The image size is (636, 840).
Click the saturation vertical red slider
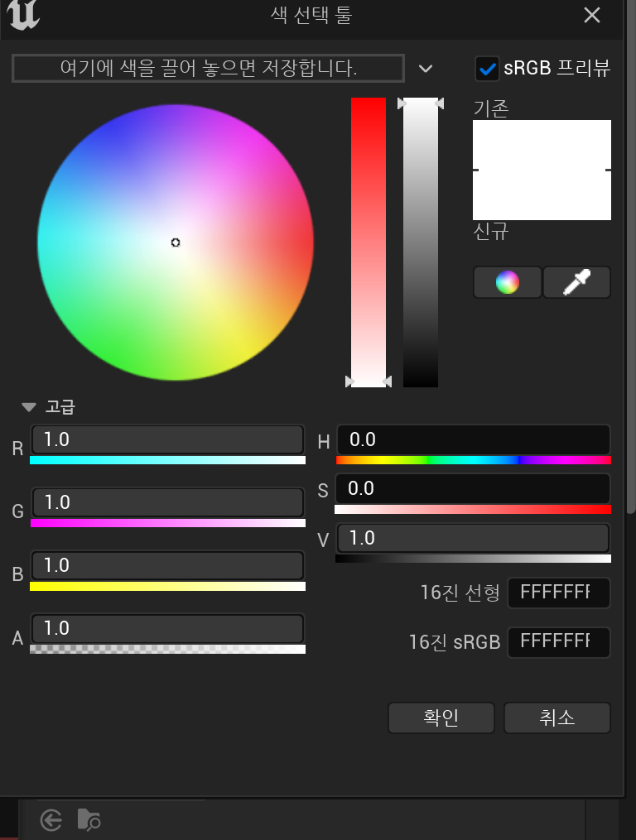(369, 242)
